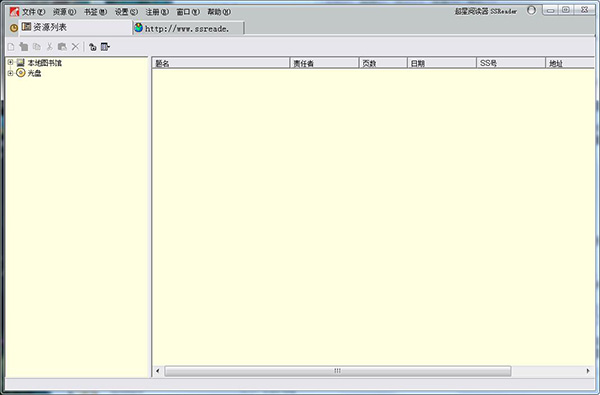Click the X delete toolbar icon
600x395 pixels.
[x=75, y=47]
